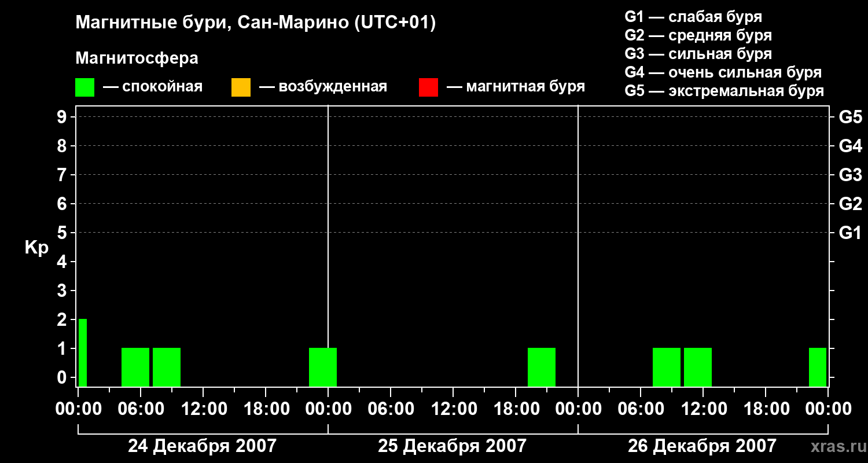
Task: Click legend line 'G4 — очень сильная буря'
Action: 723,72
